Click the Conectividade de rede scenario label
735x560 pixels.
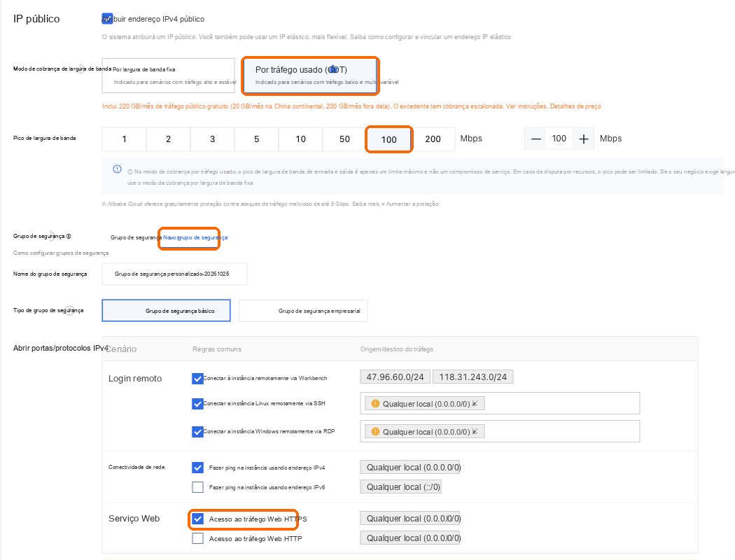pos(136,467)
